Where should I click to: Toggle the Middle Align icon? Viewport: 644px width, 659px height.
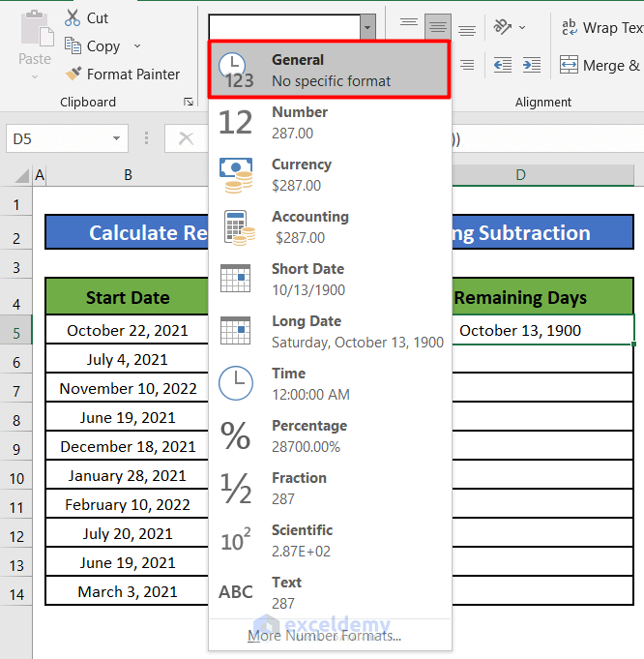(438, 26)
